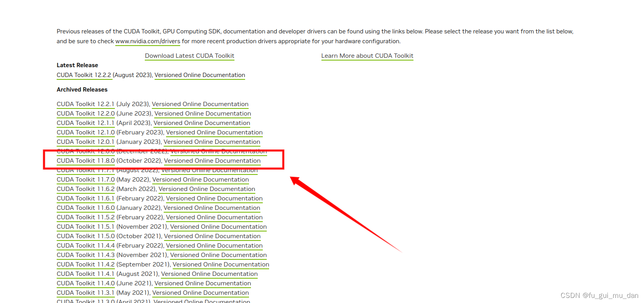Open Versioned Online Documentation for 11.4.3

(x=218, y=255)
